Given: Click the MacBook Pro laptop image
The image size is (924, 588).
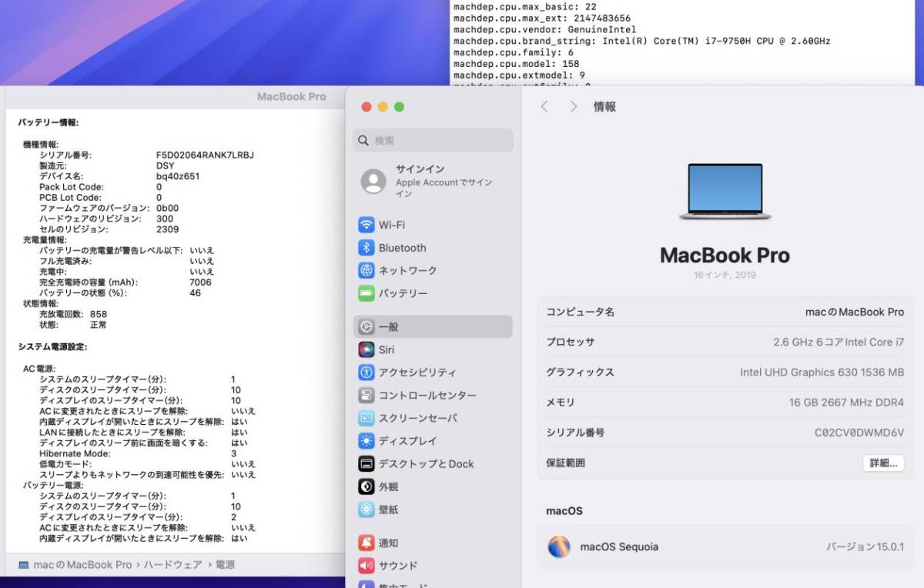Looking at the screenshot, I should coord(725,192).
